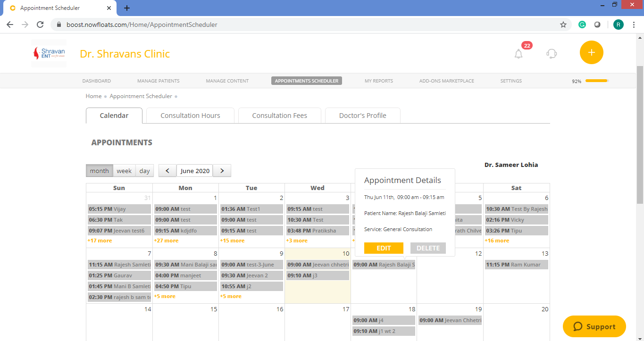
Task: Open the Chrome profile avatar R
Action: pos(619,25)
